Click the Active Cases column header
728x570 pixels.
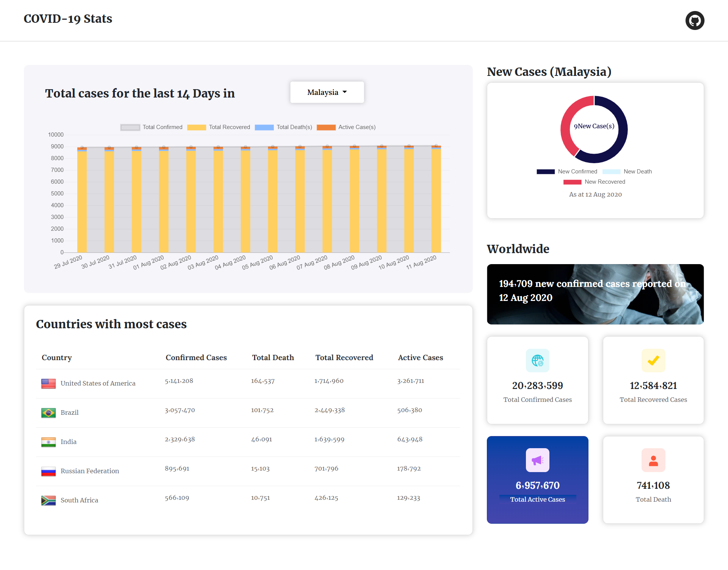pyautogui.click(x=420, y=357)
